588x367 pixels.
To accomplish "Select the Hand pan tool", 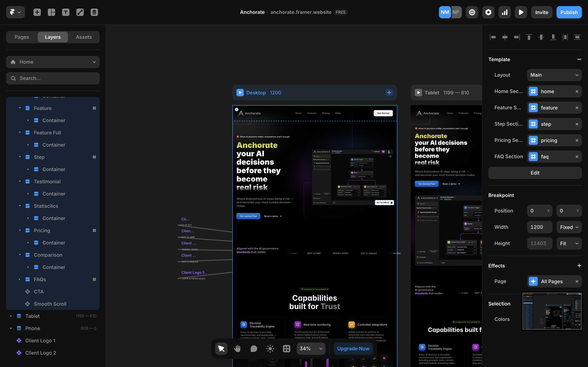I will coord(237,348).
